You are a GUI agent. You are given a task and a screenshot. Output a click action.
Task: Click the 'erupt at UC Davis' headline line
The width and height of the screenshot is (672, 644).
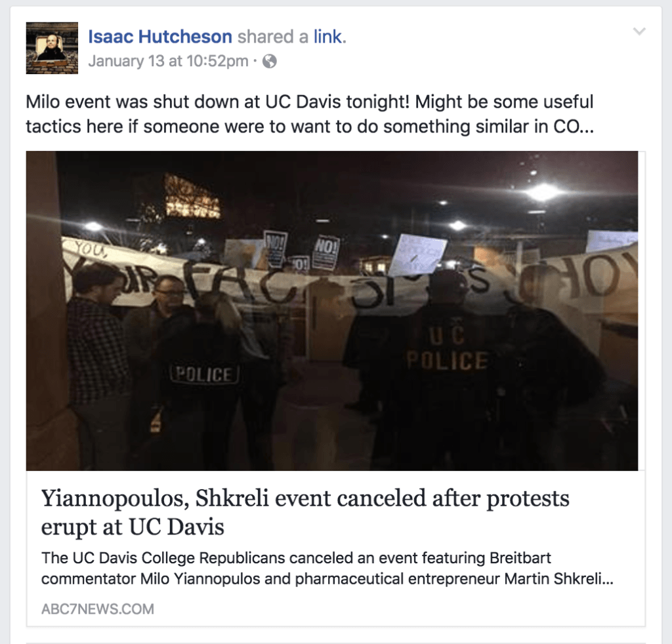pyautogui.click(x=133, y=526)
